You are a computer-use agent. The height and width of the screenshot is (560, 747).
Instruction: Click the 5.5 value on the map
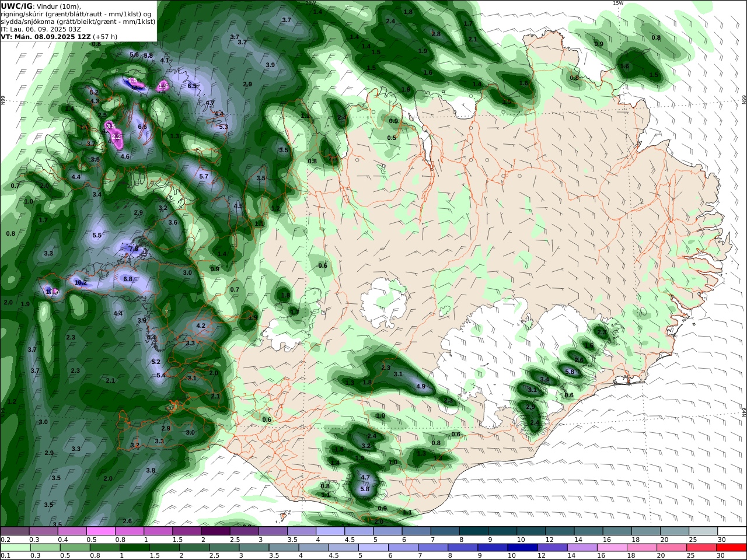[97, 235]
